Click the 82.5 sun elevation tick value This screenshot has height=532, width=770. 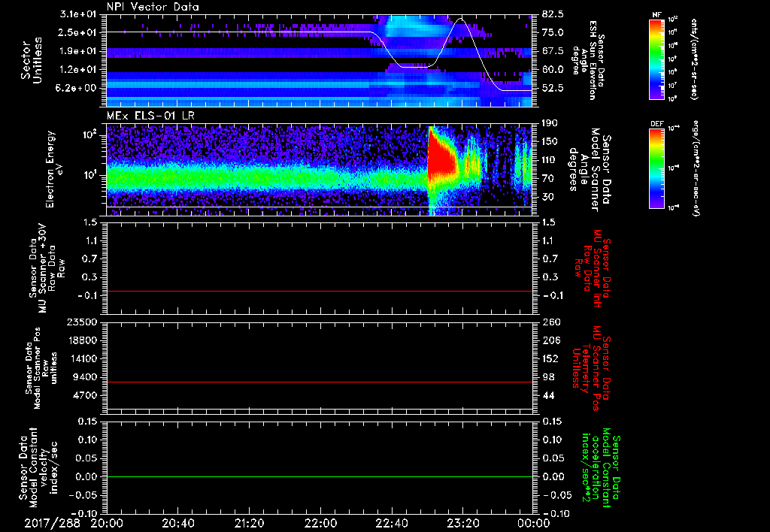553,14
